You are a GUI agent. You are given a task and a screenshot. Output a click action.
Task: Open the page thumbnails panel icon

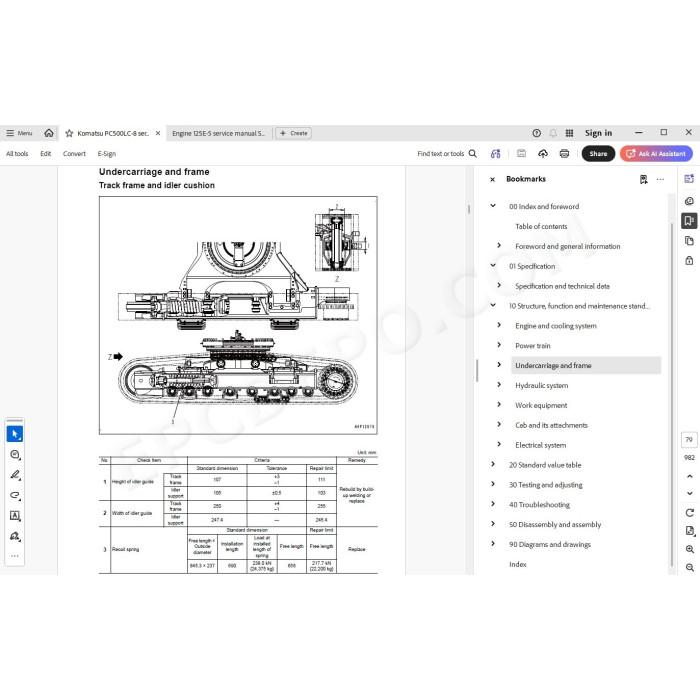click(x=689, y=241)
